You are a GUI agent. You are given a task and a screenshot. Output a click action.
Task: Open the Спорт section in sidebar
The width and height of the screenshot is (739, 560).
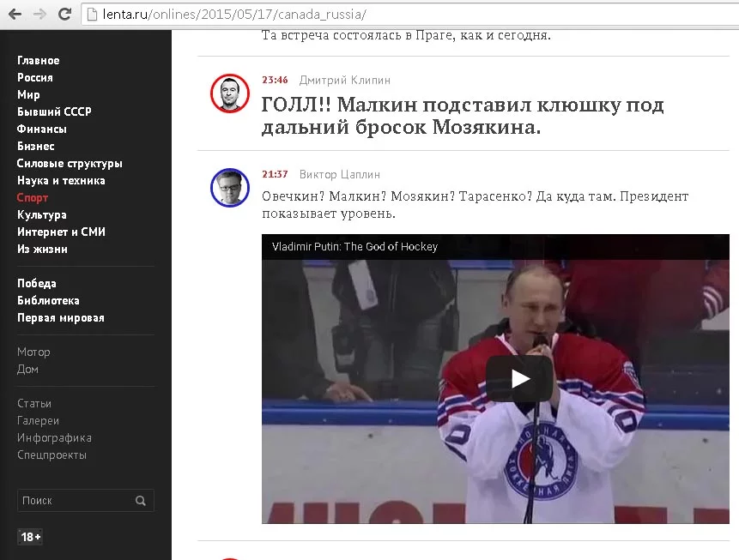click(33, 198)
